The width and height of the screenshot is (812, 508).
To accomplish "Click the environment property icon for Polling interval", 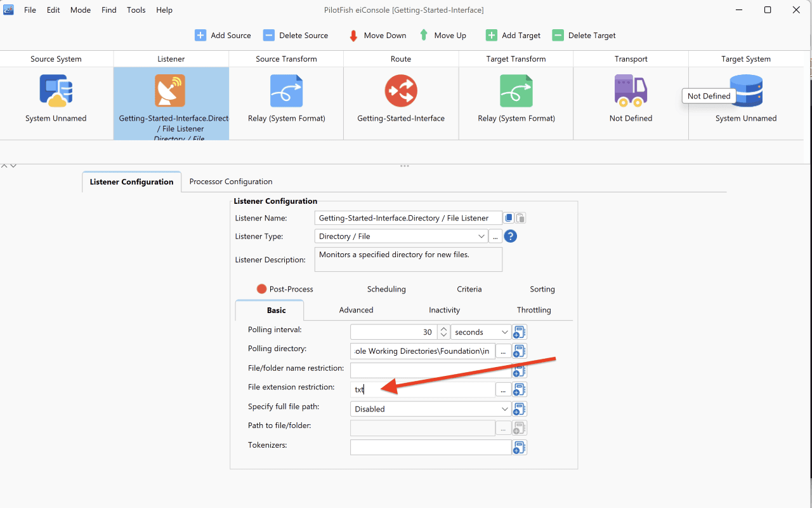I will click(520, 332).
